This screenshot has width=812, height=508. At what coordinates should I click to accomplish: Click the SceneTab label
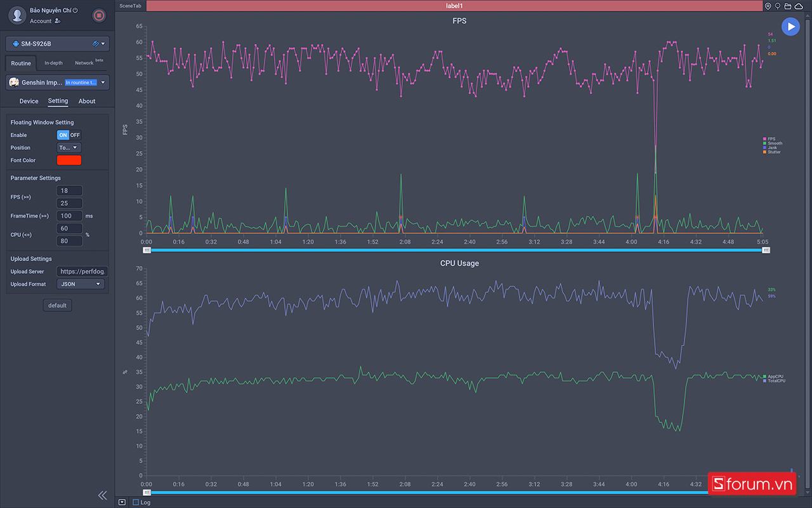click(x=131, y=6)
